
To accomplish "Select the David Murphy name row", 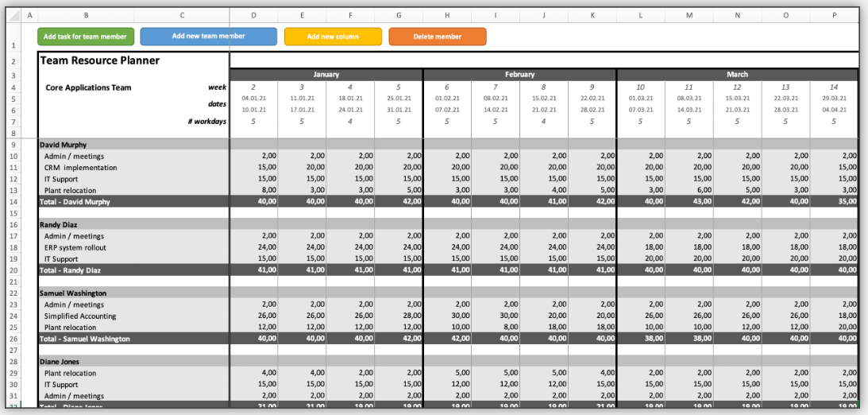I will pyautogui.click(x=448, y=145).
